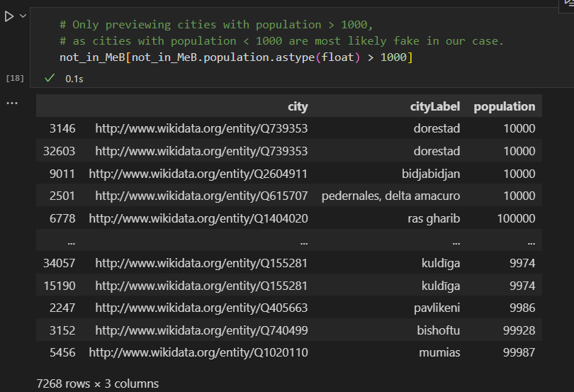Click the cityLabel column header
The width and height of the screenshot is (574, 392).
click(435, 106)
